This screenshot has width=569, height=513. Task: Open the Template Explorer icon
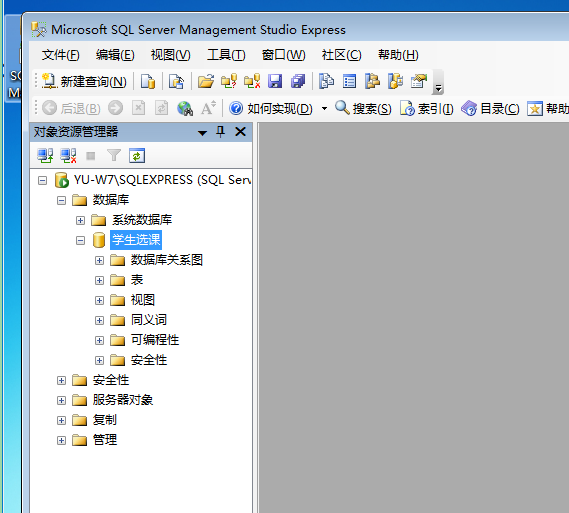coord(396,81)
